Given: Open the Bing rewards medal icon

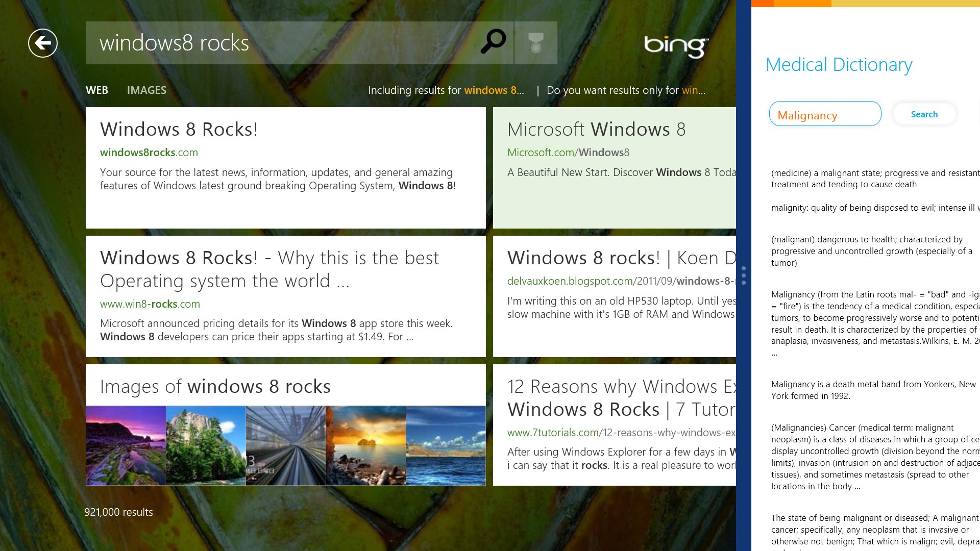Looking at the screenshot, I should click(536, 43).
